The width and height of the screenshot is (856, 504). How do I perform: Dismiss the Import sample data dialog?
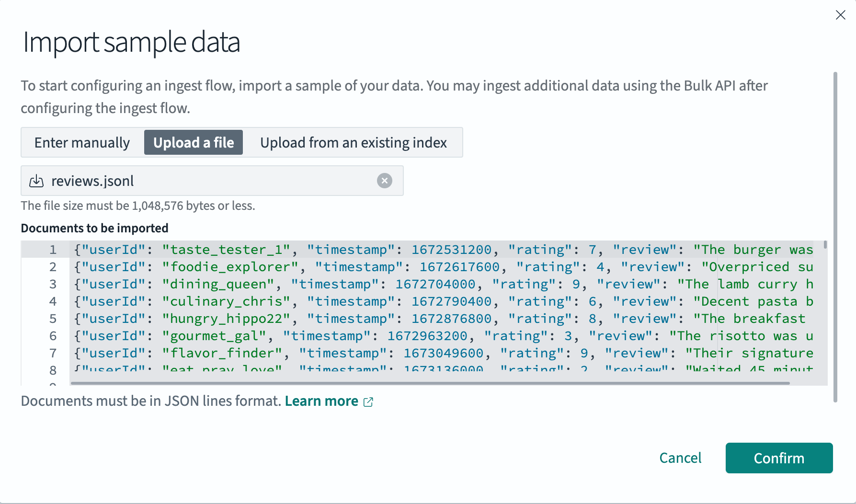[x=841, y=15]
